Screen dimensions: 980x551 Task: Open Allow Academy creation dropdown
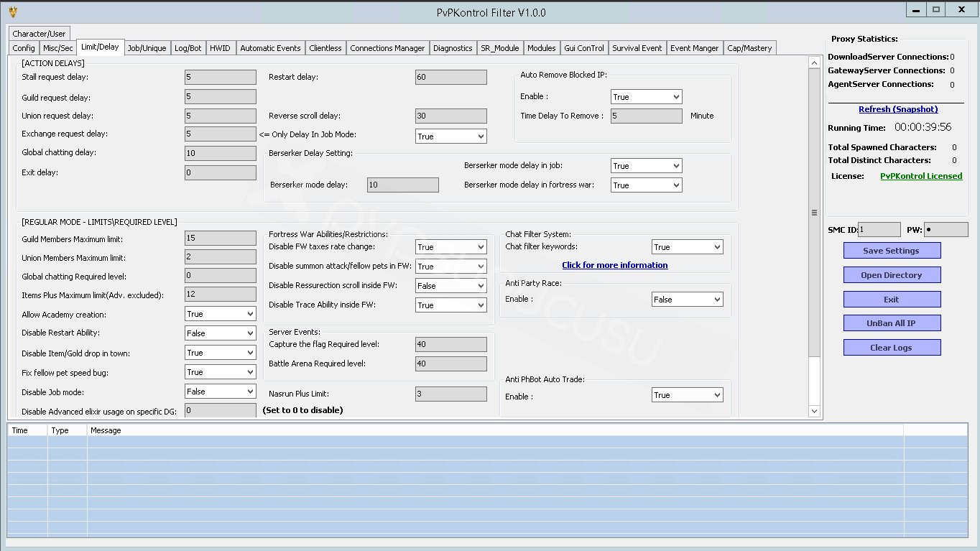[x=221, y=314]
